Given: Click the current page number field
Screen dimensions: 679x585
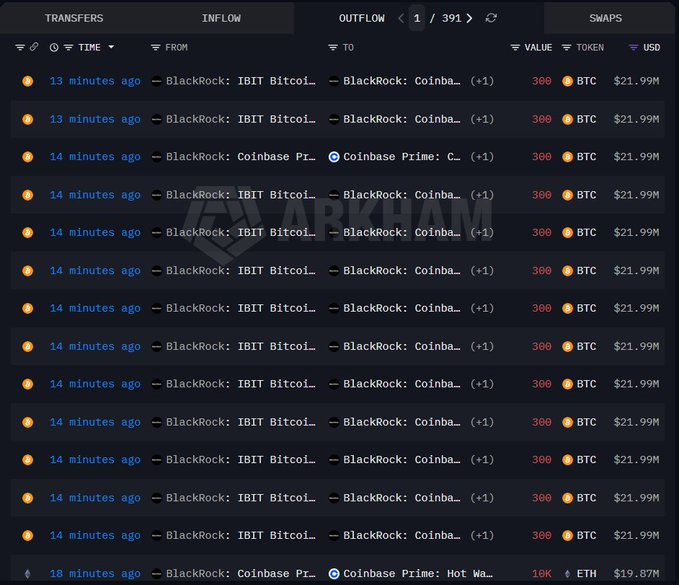Looking at the screenshot, I should point(417,18).
